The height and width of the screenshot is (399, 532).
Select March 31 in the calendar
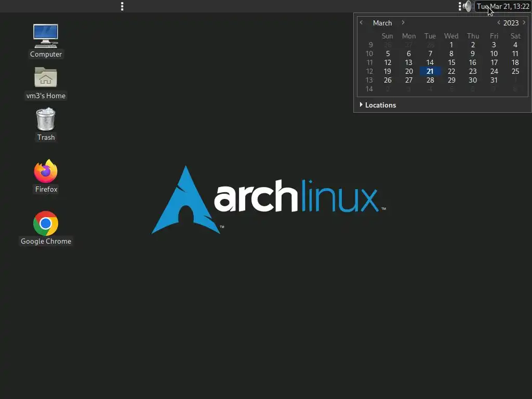coord(494,80)
